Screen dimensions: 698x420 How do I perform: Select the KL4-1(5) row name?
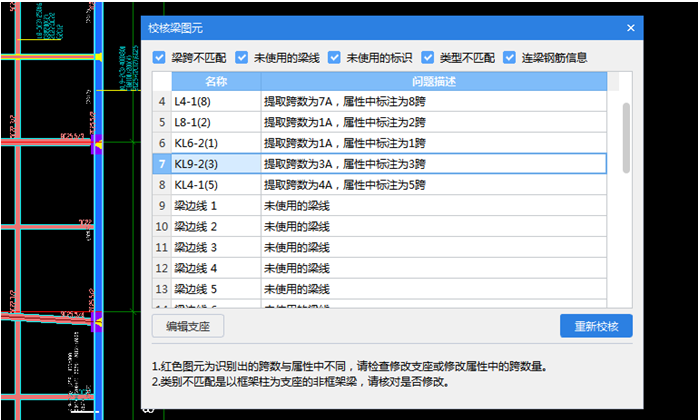[x=196, y=185]
